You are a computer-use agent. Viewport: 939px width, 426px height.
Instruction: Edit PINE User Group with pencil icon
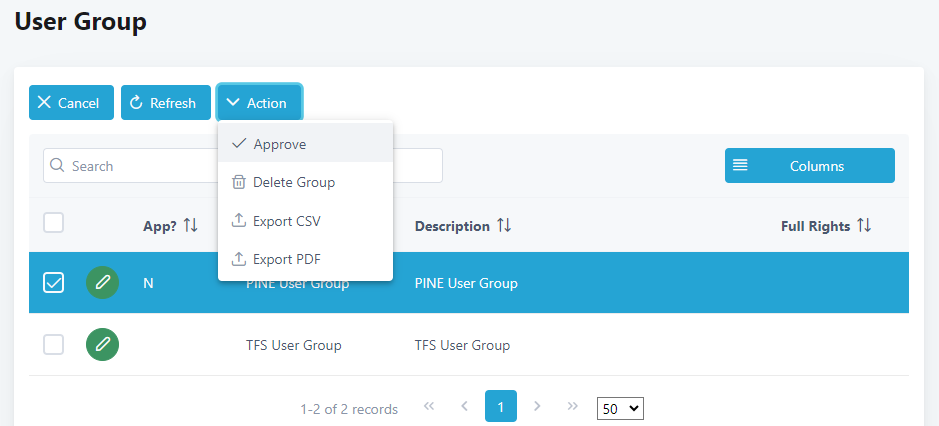(102, 283)
